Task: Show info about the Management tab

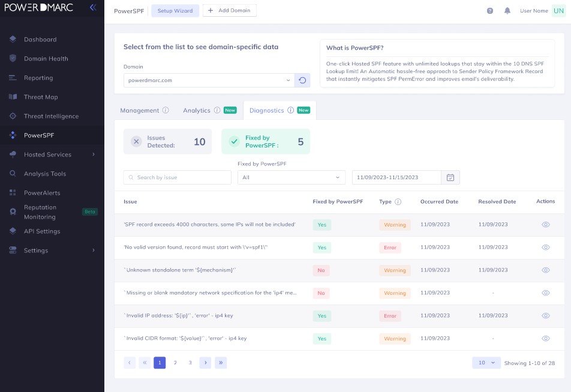Action: (x=166, y=110)
